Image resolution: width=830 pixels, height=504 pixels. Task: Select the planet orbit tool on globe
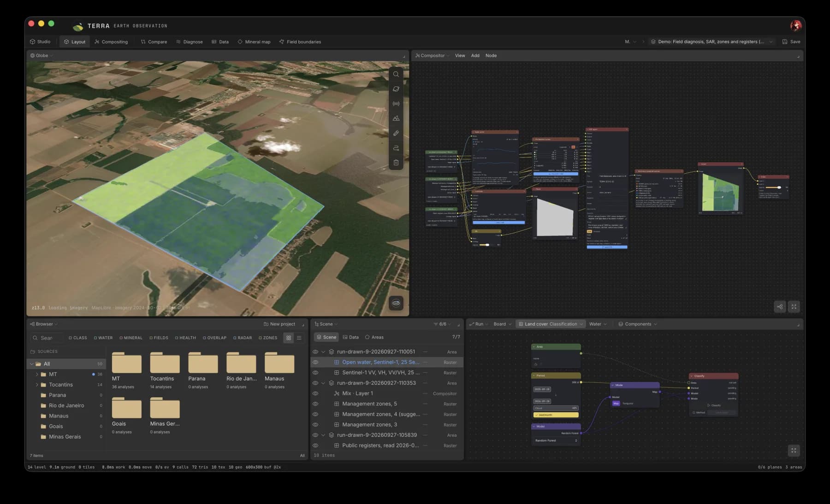tap(396, 89)
